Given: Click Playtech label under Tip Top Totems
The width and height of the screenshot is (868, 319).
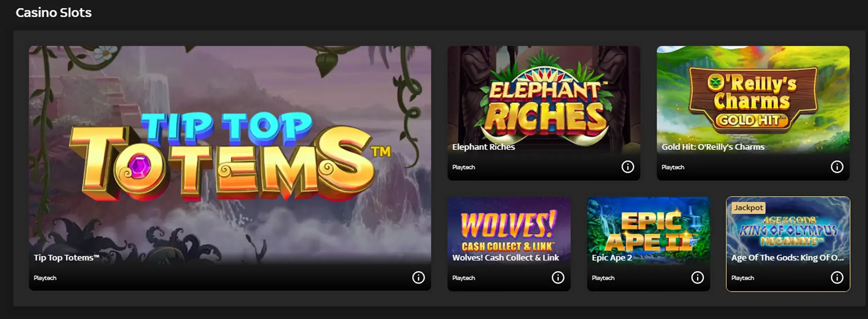Looking at the screenshot, I should (45, 278).
